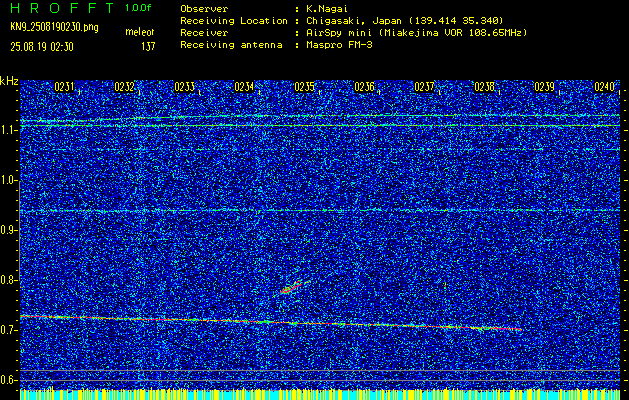Click the 0239 time marker
Screen dimensions: 629x400
tap(544, 87)
